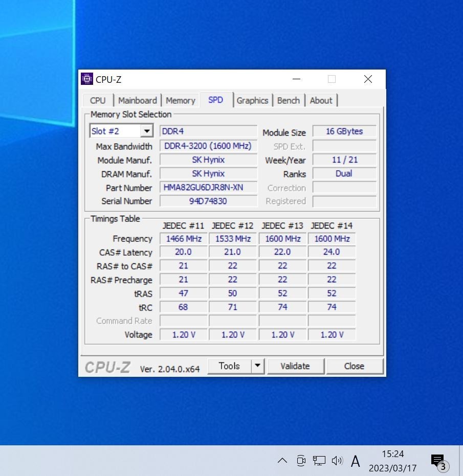Click part number HMA82GU6DJR8N-XN

coord(208,187)
